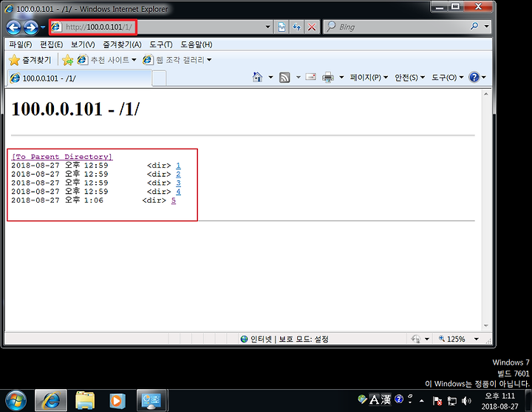This screenshot has height=412, width=532.
Task: Click the blue Help question icon
Action: pyautogui.click(x=474, y=78)
